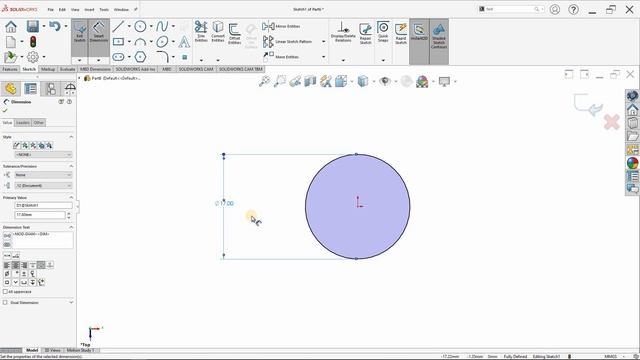640x360 pixels.
Task: Open the Linear Sketch Pattern dropdown arrow
Action: tap(324, 42)
